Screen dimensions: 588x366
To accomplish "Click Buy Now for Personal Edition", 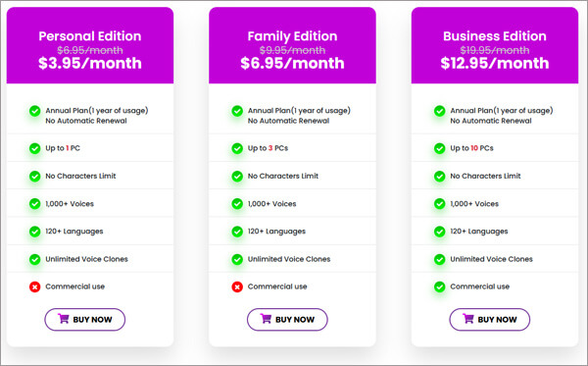I will pyautogui.click(x=84, y=320).
